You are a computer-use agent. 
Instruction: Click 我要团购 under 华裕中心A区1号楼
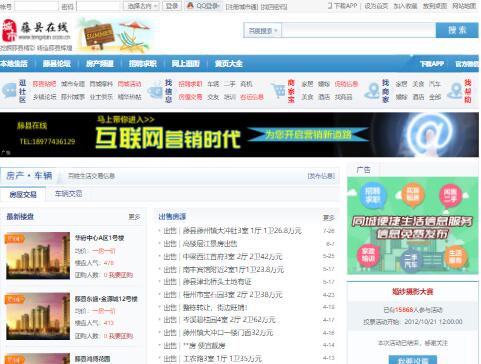pyautogui.click(x=121, y=275)
